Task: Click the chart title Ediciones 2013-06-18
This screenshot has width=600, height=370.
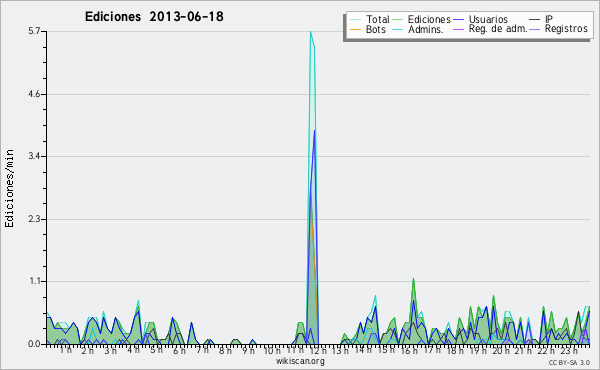Action: [154, 16]
